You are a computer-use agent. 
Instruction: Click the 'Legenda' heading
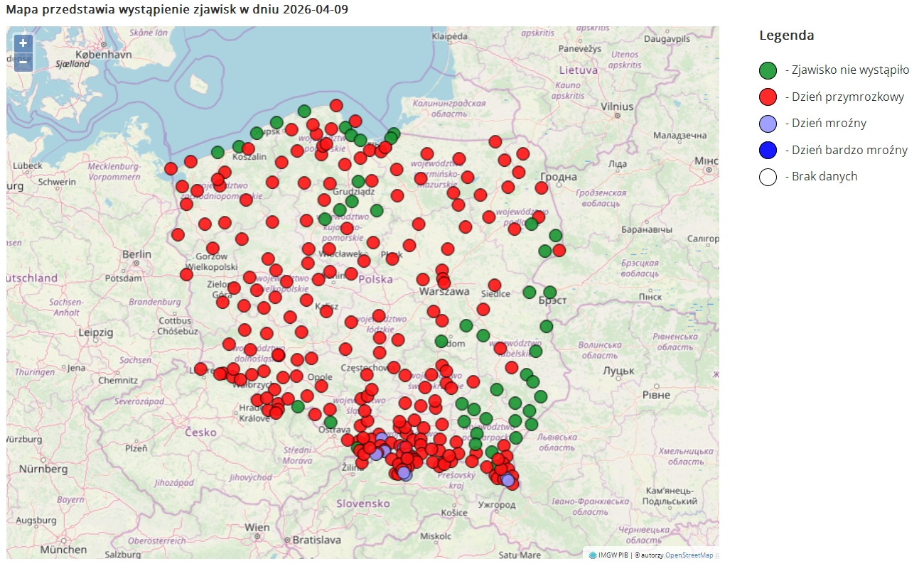(x=786, y=36)
